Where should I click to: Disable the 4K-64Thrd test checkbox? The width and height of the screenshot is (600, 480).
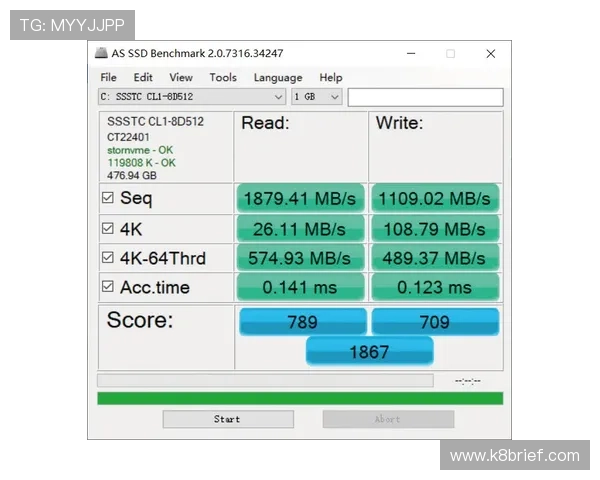pyautogui.click(x=108, y=258)
